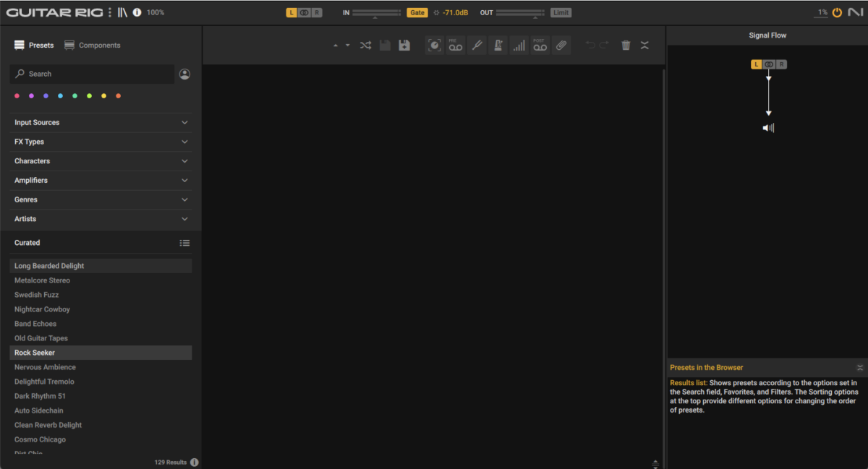Load the Auto Sidechain preset
Screen dimensions: 868x469
101,410
